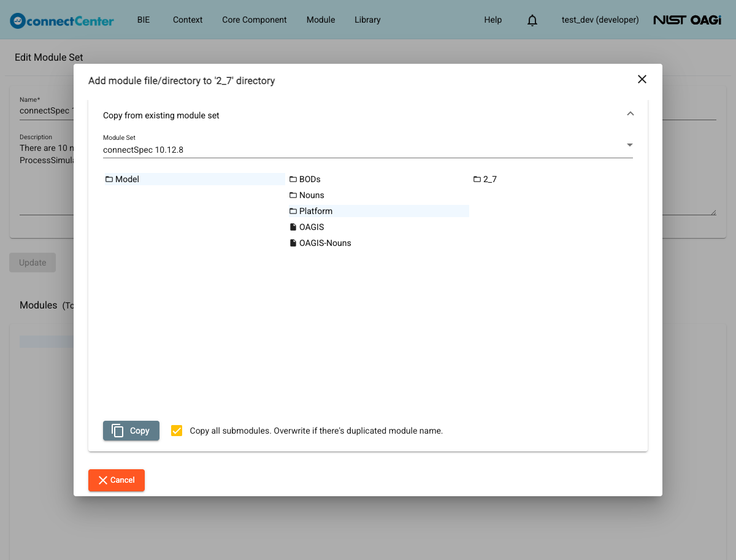The image size is (736, 560).
Task: Select the 2_7 directory label
Action: 490,179
